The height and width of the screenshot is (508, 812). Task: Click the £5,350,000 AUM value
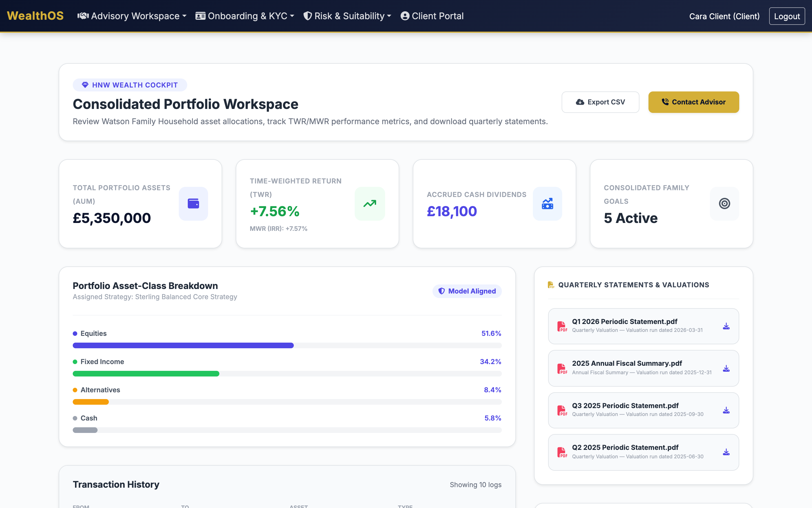112,218
